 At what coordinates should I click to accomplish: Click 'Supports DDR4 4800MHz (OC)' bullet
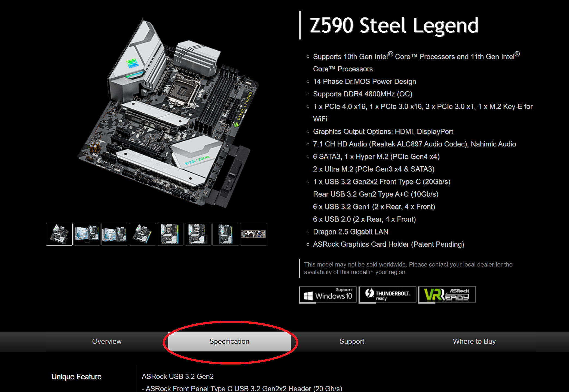(363, 94)
